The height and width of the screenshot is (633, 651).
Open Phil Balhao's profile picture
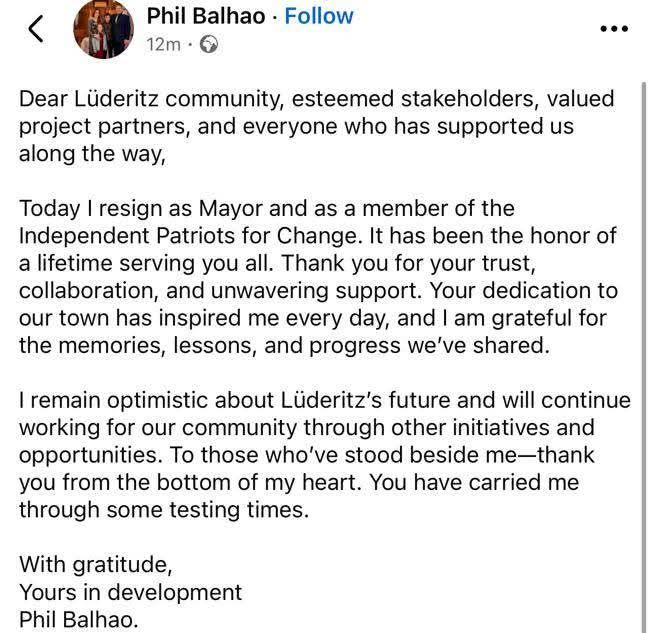tap(103, 30)
